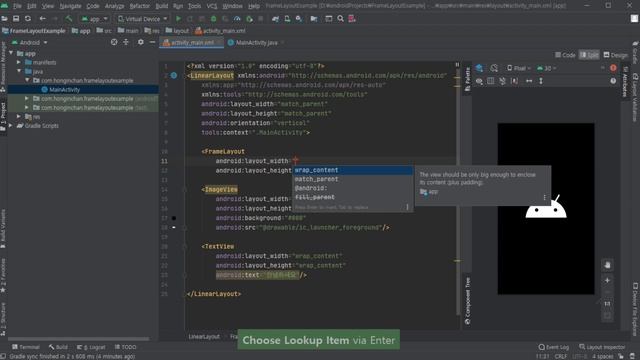
Task: Open the app run configuration dropdown
Action: click(x=95, y=19)
